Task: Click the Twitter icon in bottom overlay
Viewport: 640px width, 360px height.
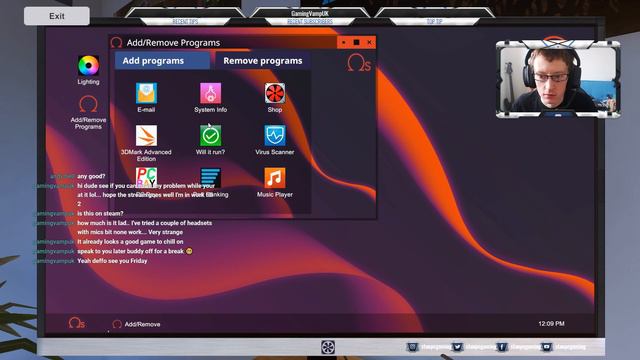Action: (457, 347)
